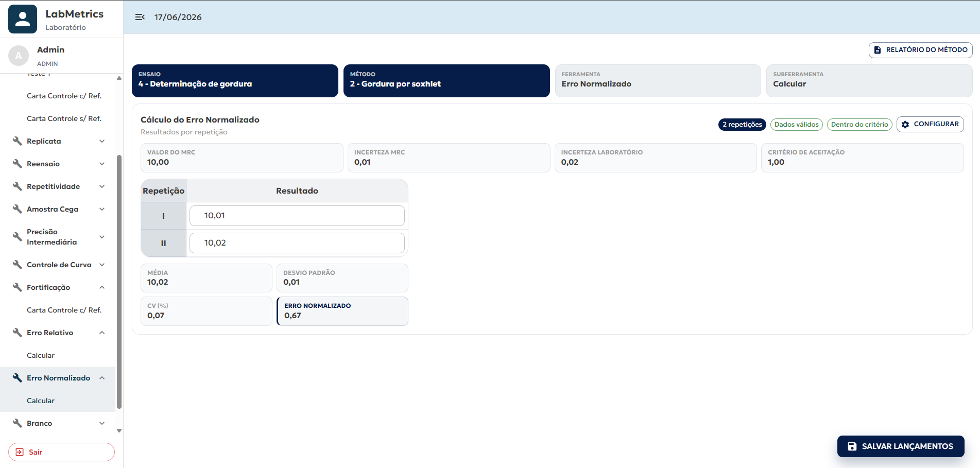The width and height of the screenshot is (980, 468).
Task: Click the gear icon in the CONFIGURAR button
Action: pyautogui.click(x=905, y=125)
